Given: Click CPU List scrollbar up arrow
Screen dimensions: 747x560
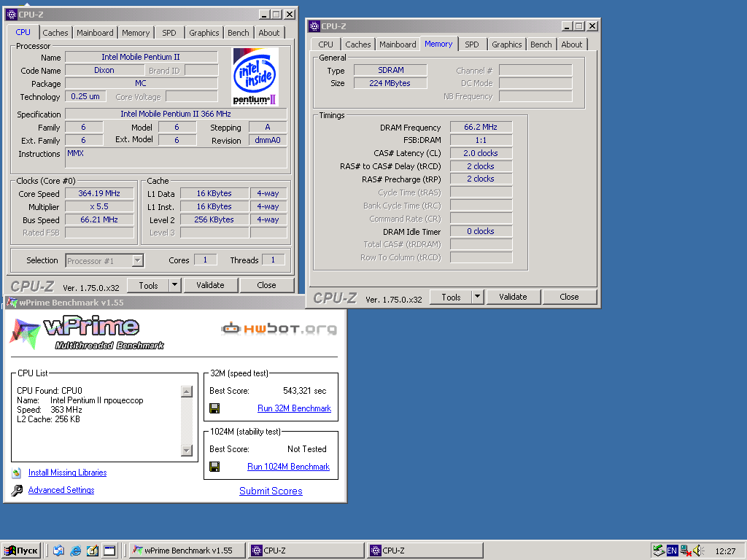Looking at the screenshot, I should click(187, 392).
